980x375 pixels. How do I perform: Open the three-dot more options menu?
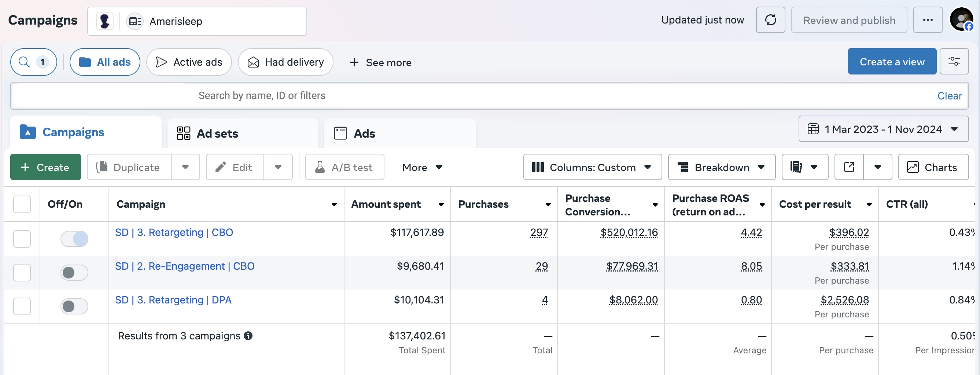click(x=927, y=20)
